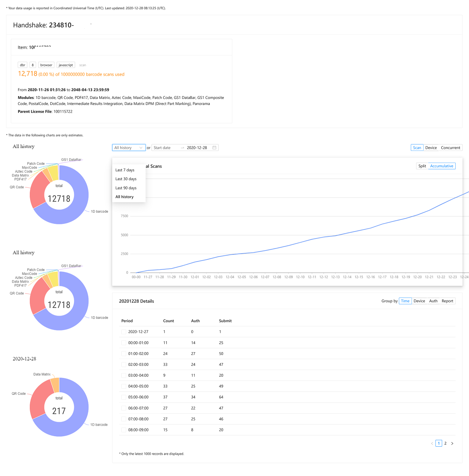469x476 pixels.
Task: Open the 'All history' range dropdown
Action: (129, 148)
